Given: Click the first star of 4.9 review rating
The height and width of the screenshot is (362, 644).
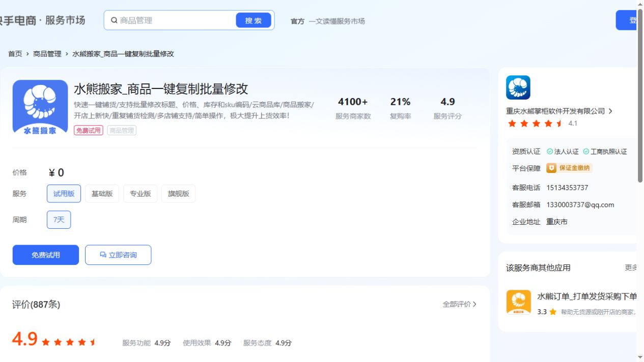Looking at the screenshot, I should (46, 342).
